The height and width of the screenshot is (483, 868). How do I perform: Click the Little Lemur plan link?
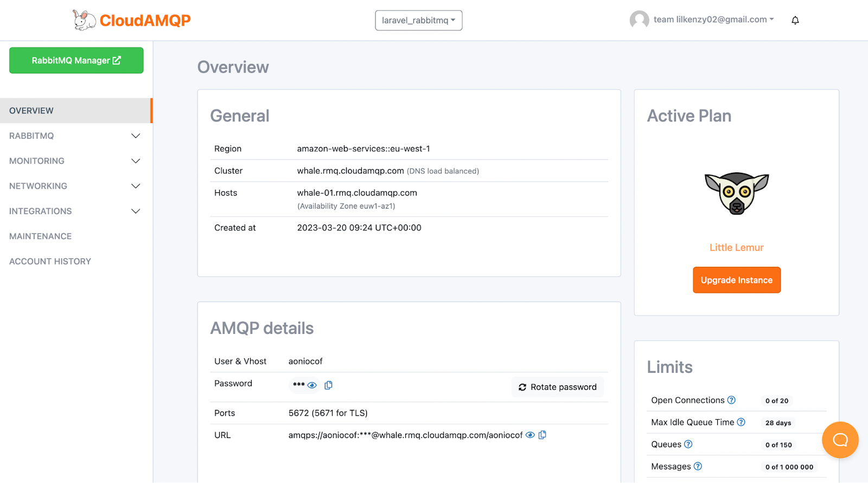pyautogui.click(x=737, y=248)
